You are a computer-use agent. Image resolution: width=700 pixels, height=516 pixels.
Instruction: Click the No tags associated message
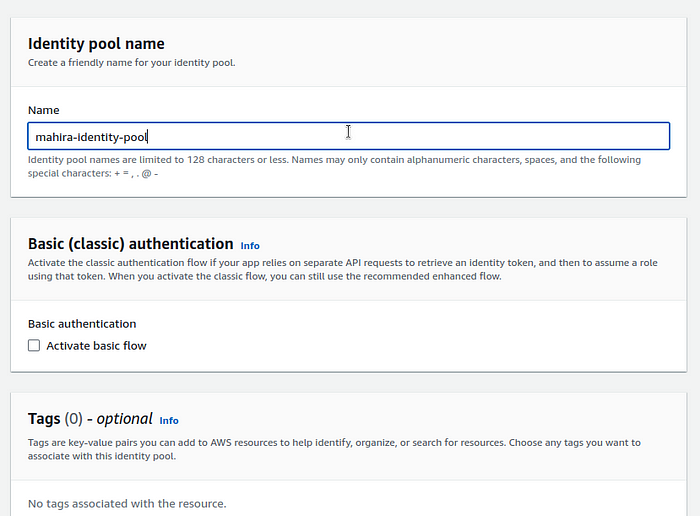pos(127,504)
